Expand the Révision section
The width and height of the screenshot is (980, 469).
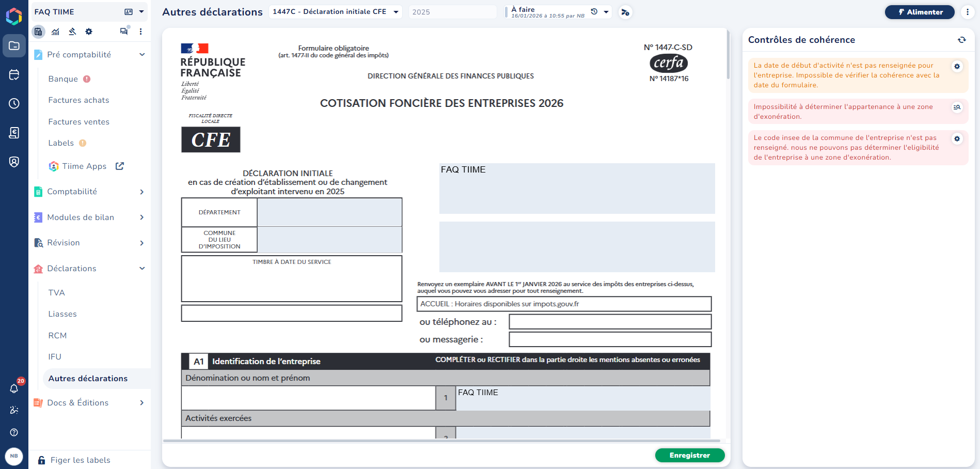142,243
